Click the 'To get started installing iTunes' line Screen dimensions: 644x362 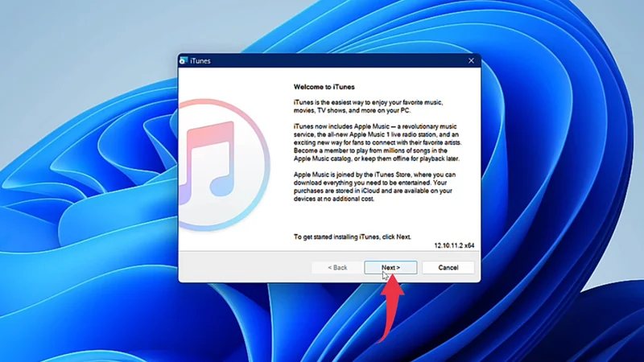pos(351,237)
